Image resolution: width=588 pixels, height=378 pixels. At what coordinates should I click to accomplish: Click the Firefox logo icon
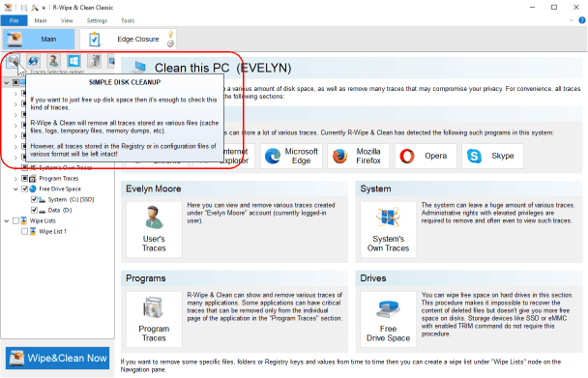coord(339,156)
